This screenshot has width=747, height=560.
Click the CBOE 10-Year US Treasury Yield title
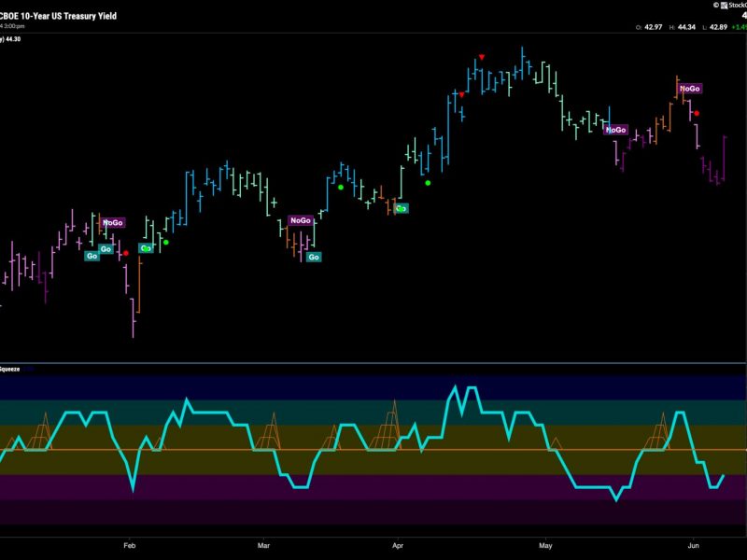(58, 16)
